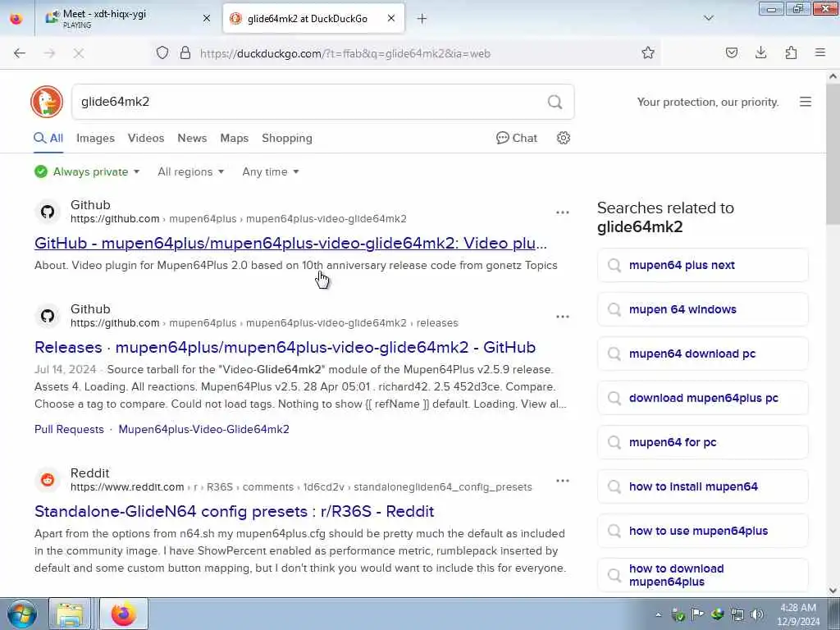This screenshot has height=630, width=840.
Task: Open the Firefox extensions puzzle icon
Action: coord(791,52)
